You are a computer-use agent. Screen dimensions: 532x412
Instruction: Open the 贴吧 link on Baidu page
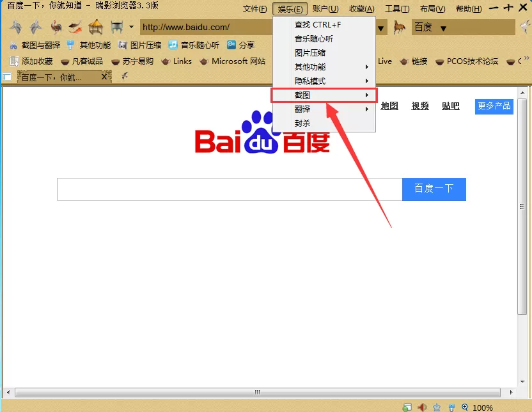pyautogui.click(x=451, y=106)
